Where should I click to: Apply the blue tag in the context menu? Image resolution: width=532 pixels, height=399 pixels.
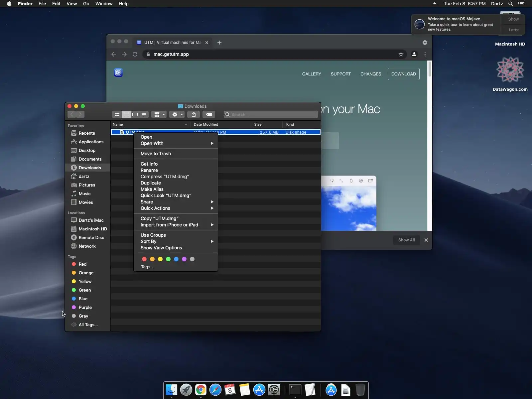coord(176,259)
